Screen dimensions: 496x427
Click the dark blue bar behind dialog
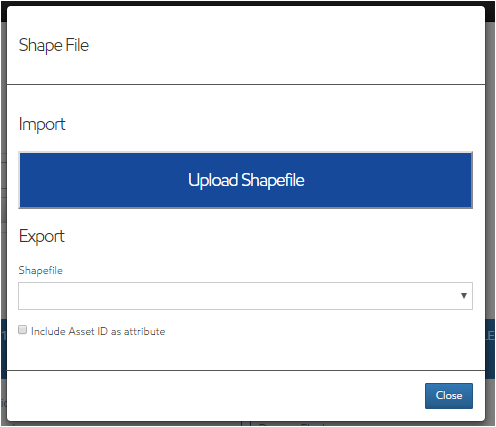[490, 348]
